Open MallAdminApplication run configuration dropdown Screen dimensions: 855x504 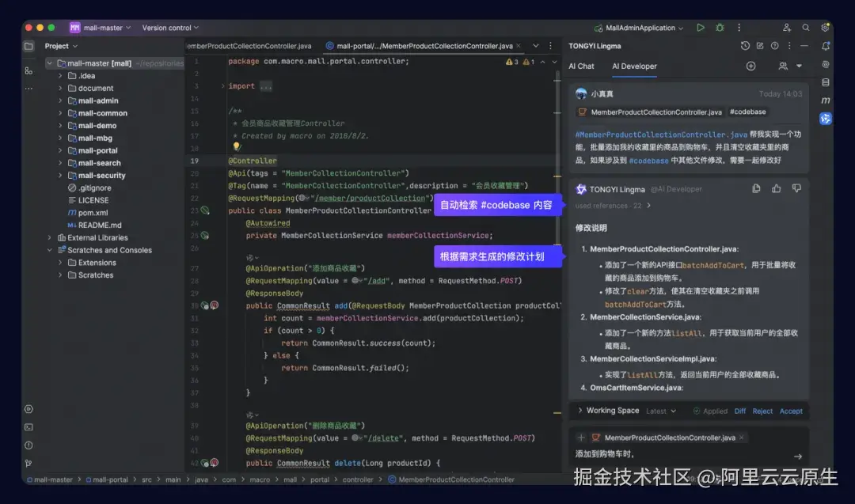coord(638,27)
